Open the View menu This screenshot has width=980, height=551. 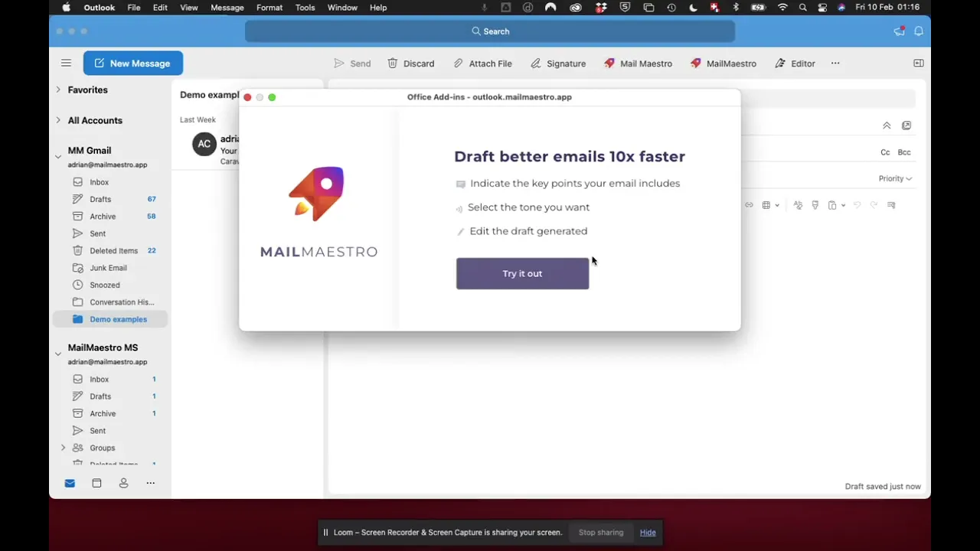(188, 8)
